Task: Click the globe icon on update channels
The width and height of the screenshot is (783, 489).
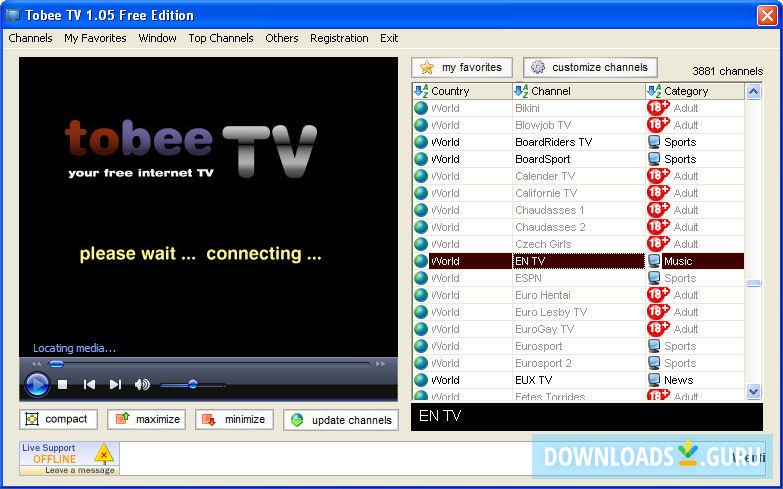Action: pyautogui.click(x=297, y=420)
